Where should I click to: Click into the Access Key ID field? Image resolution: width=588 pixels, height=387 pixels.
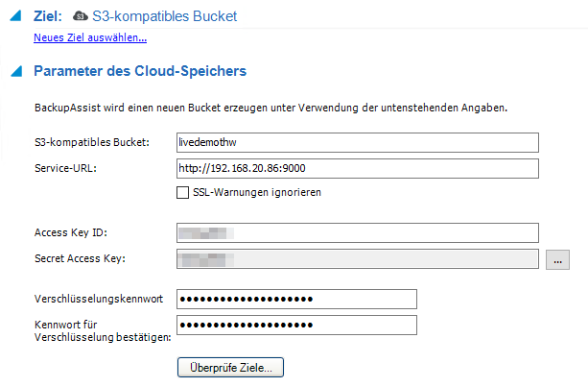coord(357,232)
